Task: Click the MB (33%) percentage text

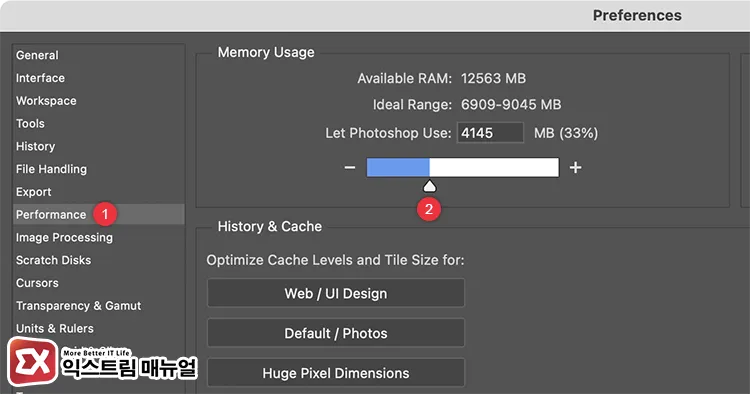Action: click(566, 133)
